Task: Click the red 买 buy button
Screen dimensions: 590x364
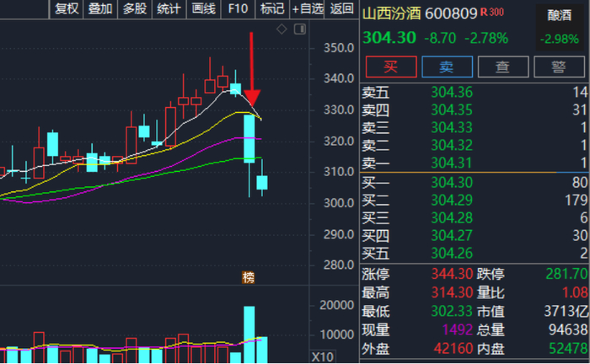Action: coord(391,67)
